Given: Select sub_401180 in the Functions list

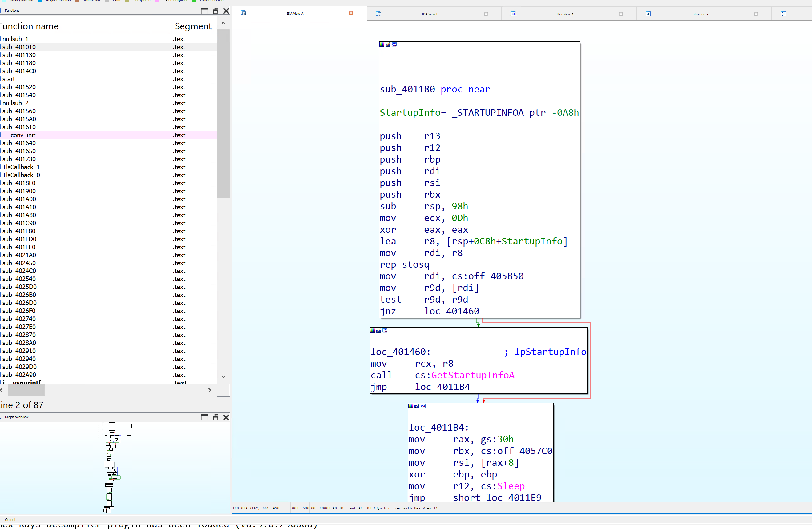Looking at the screenshot, I should [x=108, y=63].
